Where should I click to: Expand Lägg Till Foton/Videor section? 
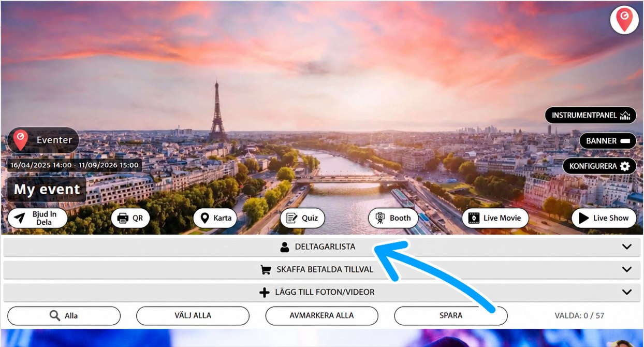[322, 292]
